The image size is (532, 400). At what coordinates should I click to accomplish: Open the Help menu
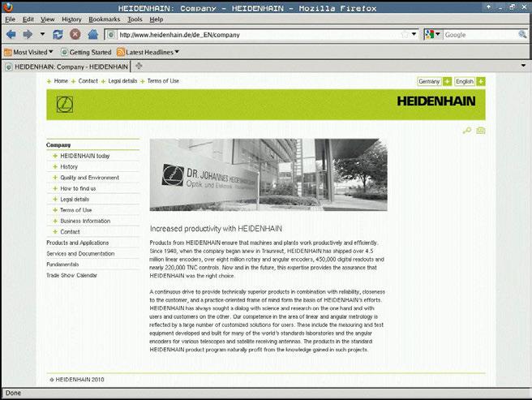click(156, 19)
